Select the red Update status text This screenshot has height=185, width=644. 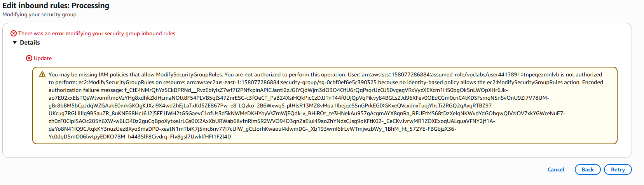tap(43, 58)
